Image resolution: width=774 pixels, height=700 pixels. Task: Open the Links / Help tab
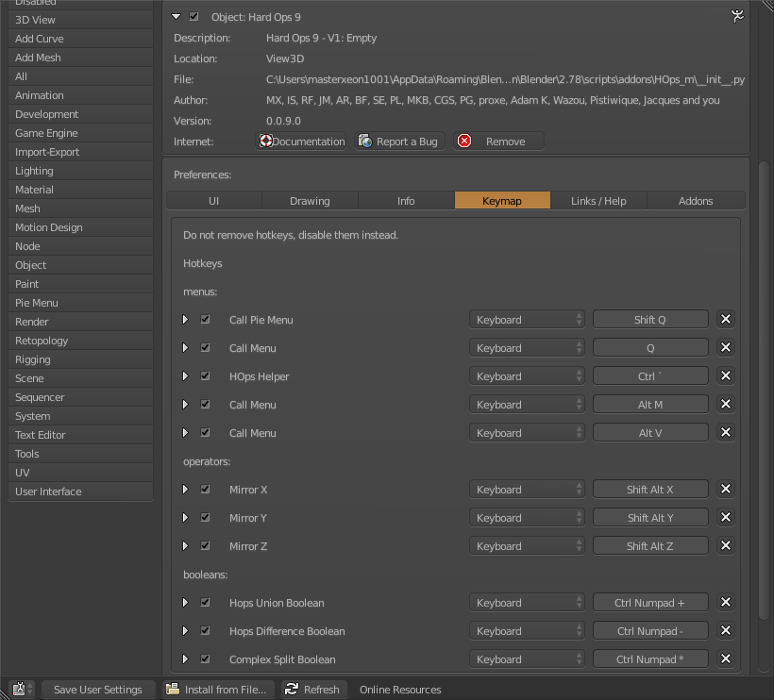point(598,201)
